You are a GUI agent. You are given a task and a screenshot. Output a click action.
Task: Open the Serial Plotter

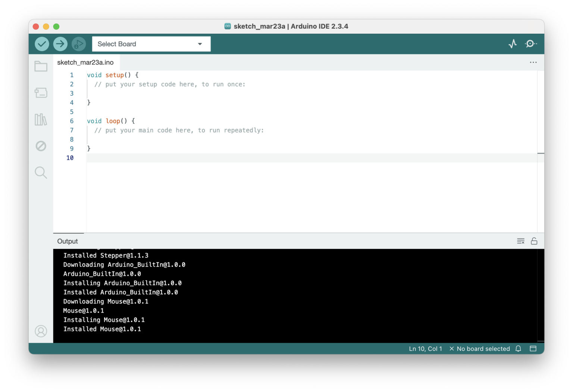[x=513, y=44]
